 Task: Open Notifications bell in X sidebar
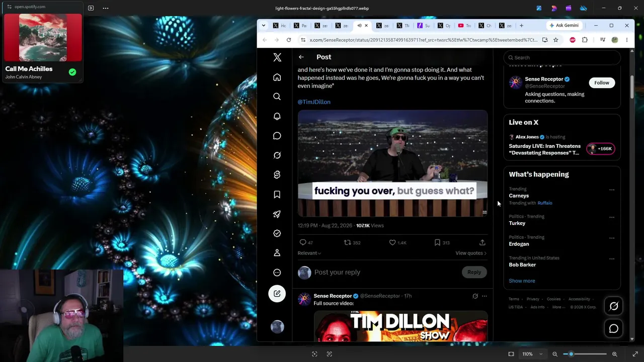277,116
